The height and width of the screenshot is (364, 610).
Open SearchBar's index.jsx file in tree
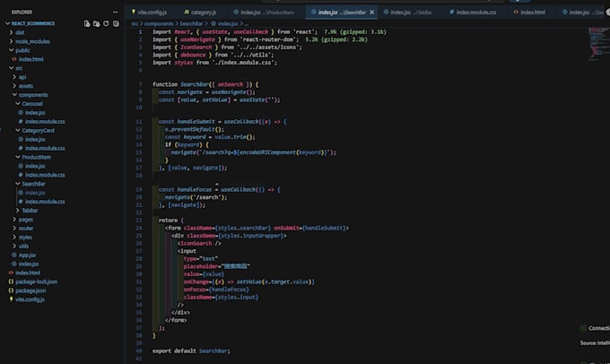pos(35,193)
